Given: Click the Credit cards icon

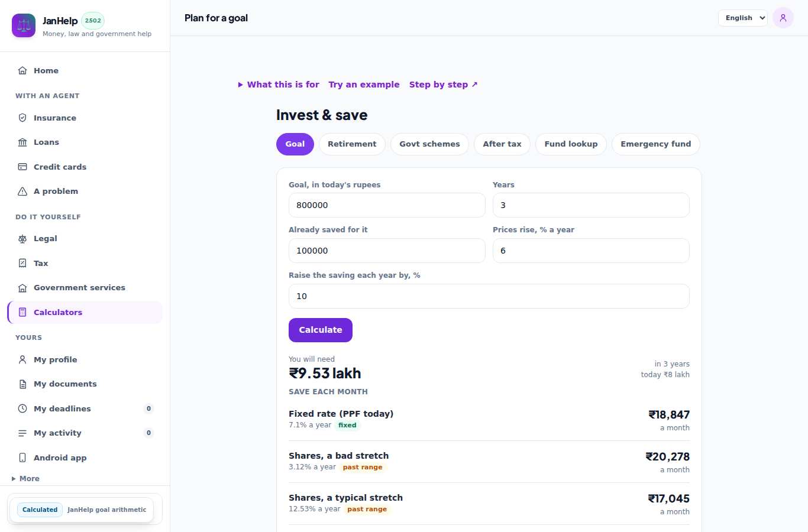Looking at the screenshot, I should click(x=22, y=167).
